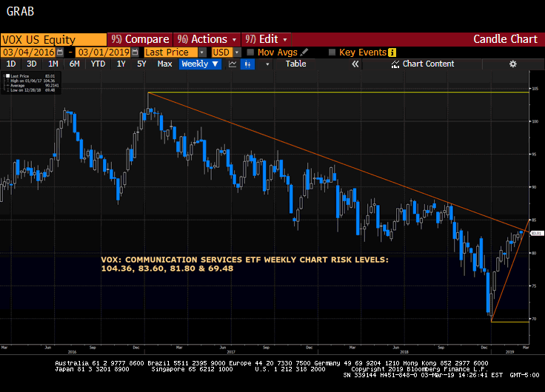Click the USD currency field
The height and width of the screenshot is (392, 545).
pos(222,53)
